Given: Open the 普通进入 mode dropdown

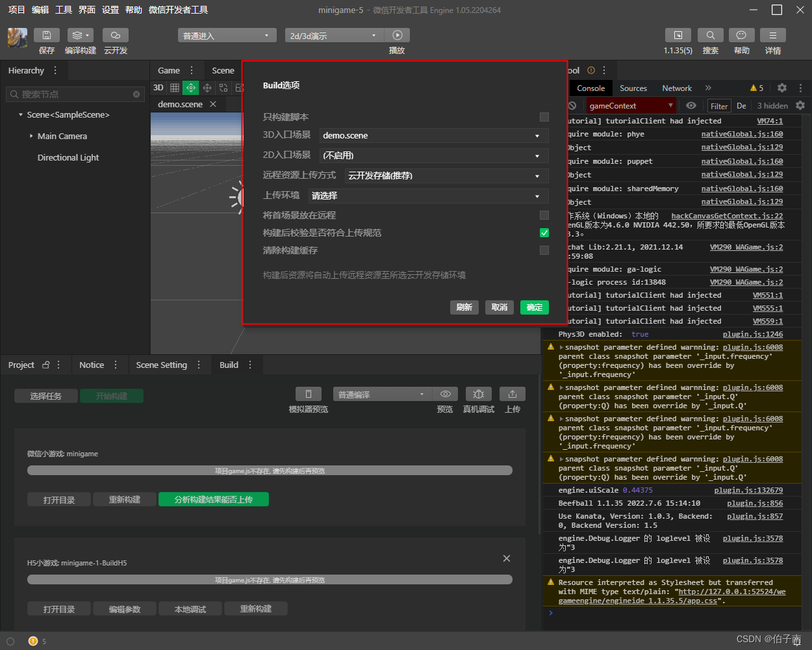Looking at the screenshot, I should pos(227,36).
